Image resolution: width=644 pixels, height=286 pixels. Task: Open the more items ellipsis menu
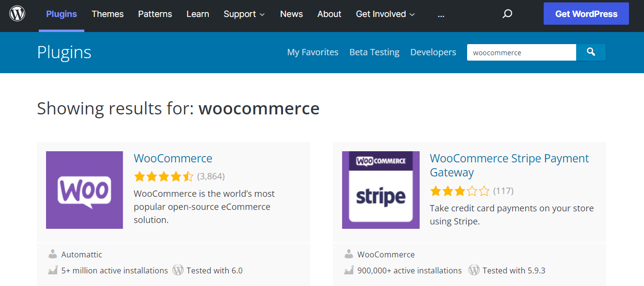(441, 14)
